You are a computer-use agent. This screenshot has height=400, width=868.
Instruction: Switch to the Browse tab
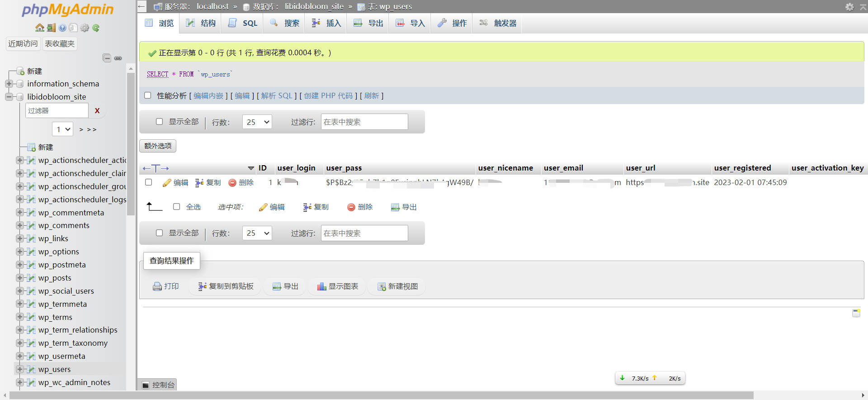click(159, 23)
